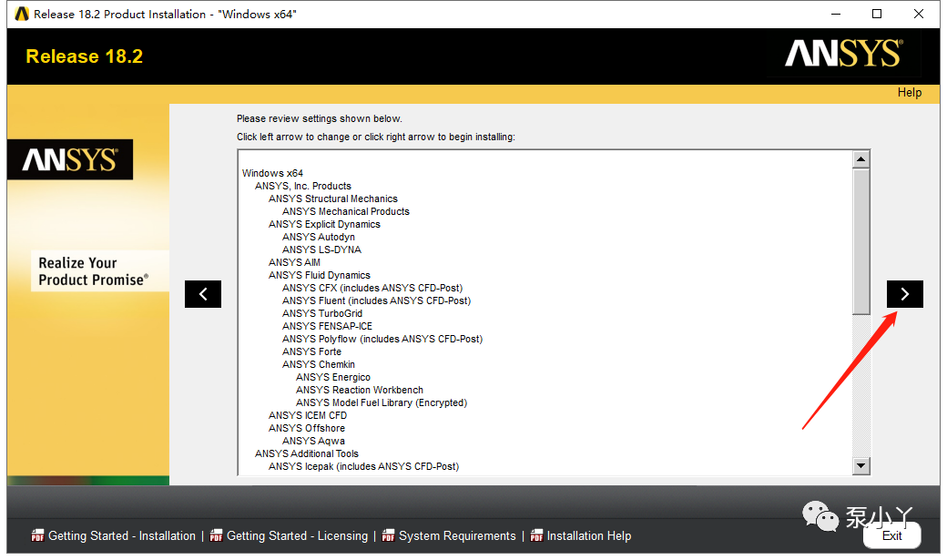This screenshot has width=947, height=560.
Task: Select 'ANSYS Energico' entry
Action: (332, 377)
